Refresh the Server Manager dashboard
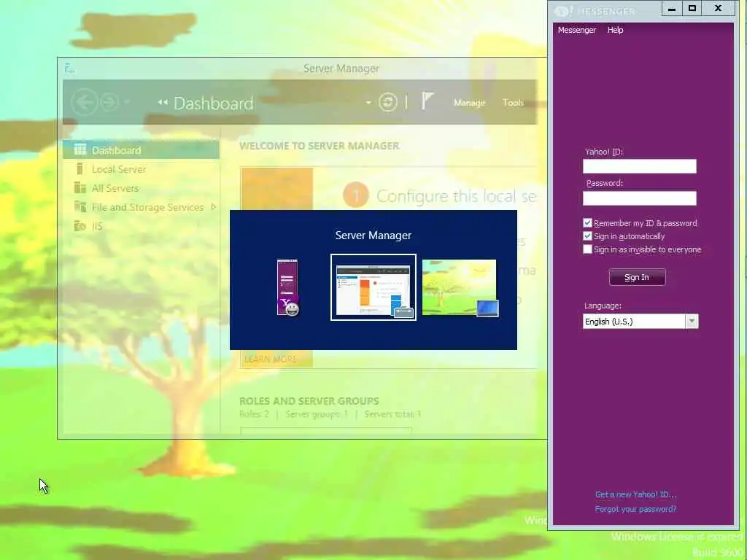 388,102
